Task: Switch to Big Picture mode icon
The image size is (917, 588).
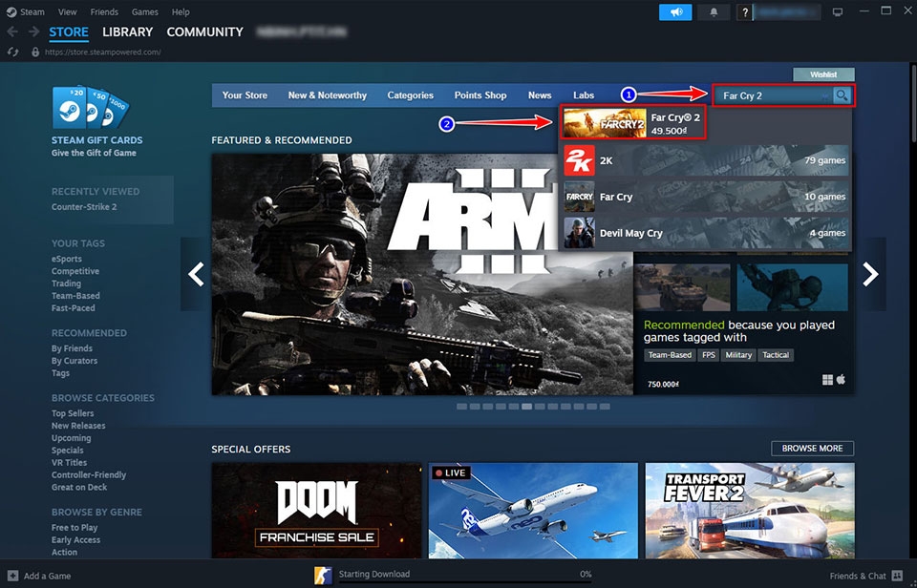Action: click(838, 12)
